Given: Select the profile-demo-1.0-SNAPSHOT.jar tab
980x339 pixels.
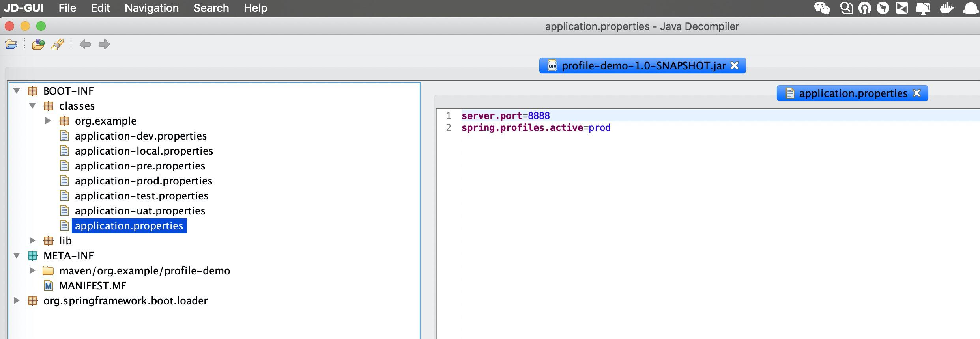Looking at the screenshot, I should (643, 66).
